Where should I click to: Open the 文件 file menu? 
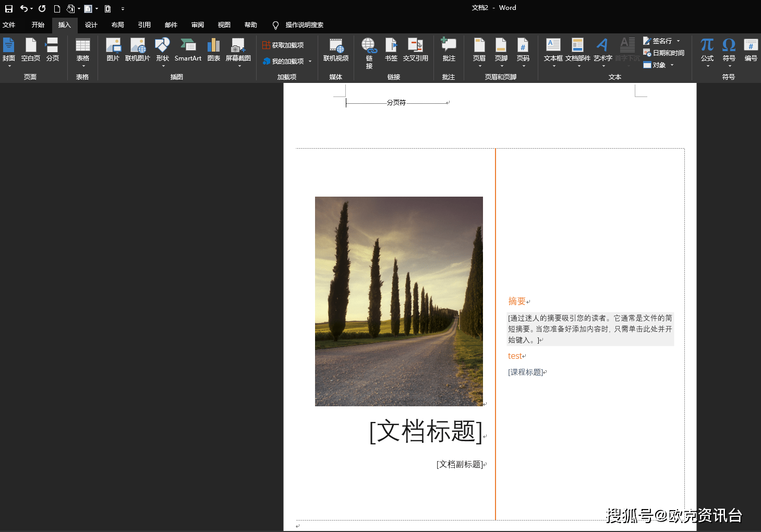[9, 25]
